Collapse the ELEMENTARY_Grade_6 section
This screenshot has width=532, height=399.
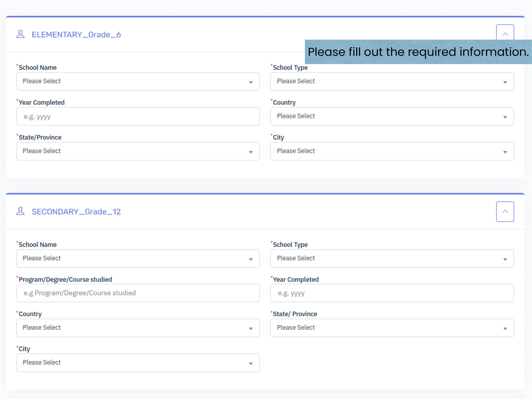505,33
